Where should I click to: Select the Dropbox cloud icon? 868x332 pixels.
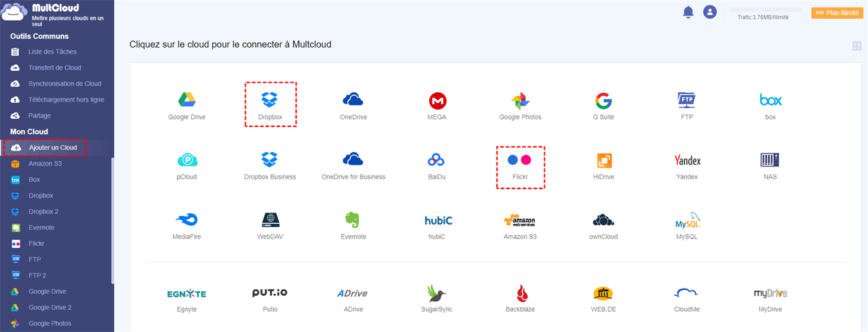pos(270,100)
